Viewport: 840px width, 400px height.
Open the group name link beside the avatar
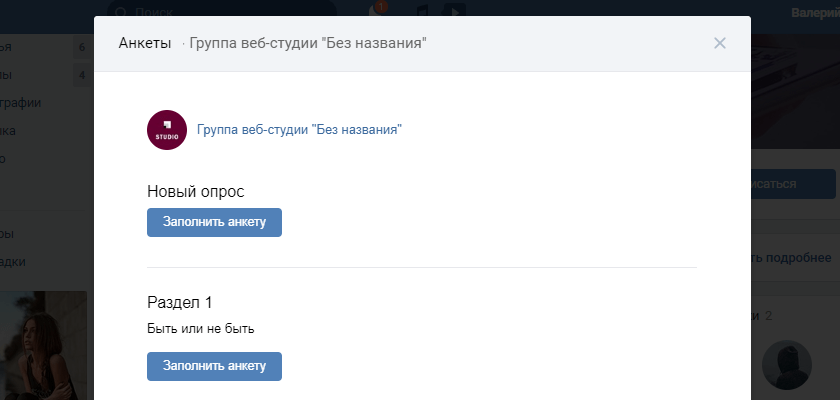click(x=299, y=130)
